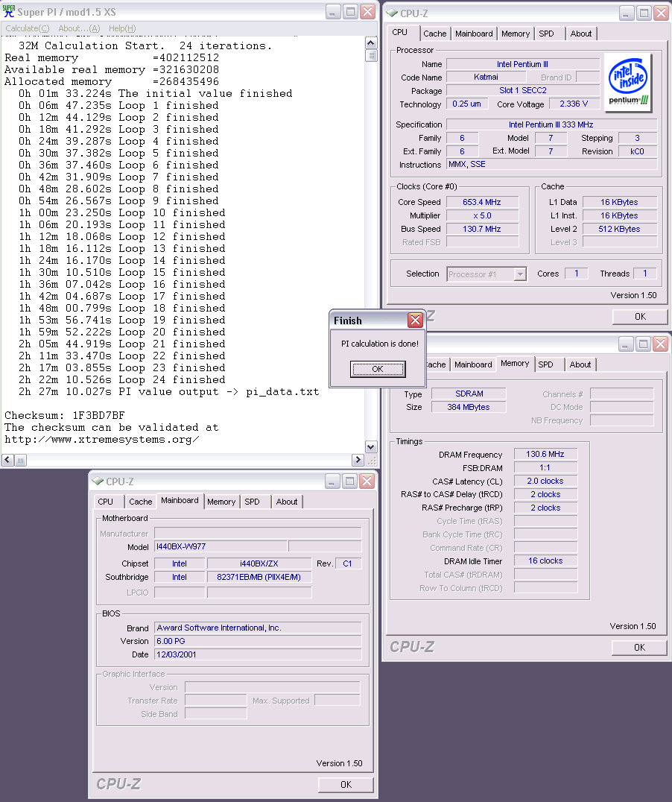
Task: Click the motherboard Model I440BX-W977 field
Action: tap(221, 547)
